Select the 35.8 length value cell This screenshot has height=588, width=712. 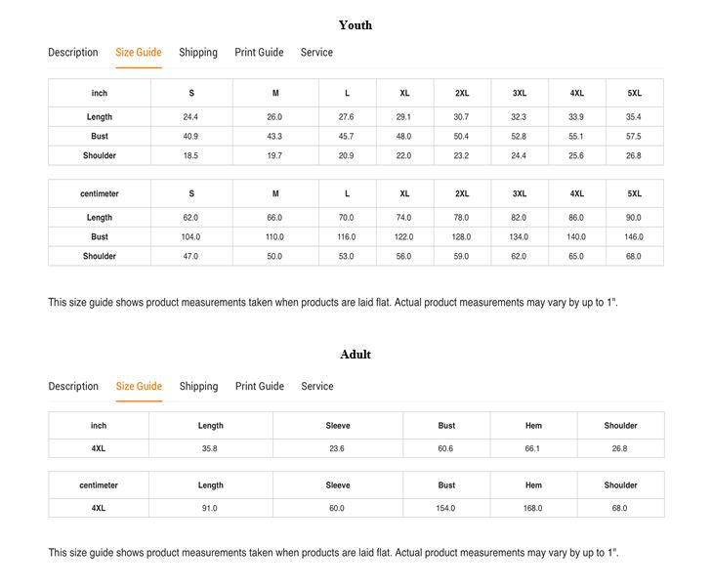click(210, 449)
